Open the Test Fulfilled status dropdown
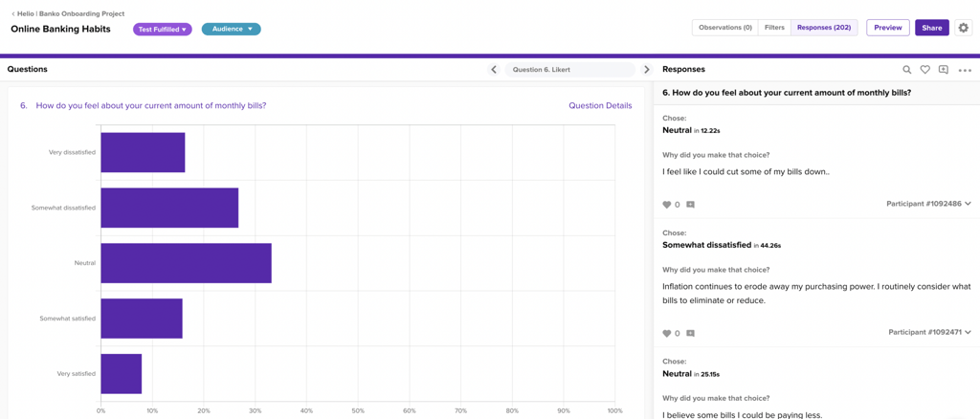This screenshot has height=419, width=980. pyautogui.click(x=163, y=30)
